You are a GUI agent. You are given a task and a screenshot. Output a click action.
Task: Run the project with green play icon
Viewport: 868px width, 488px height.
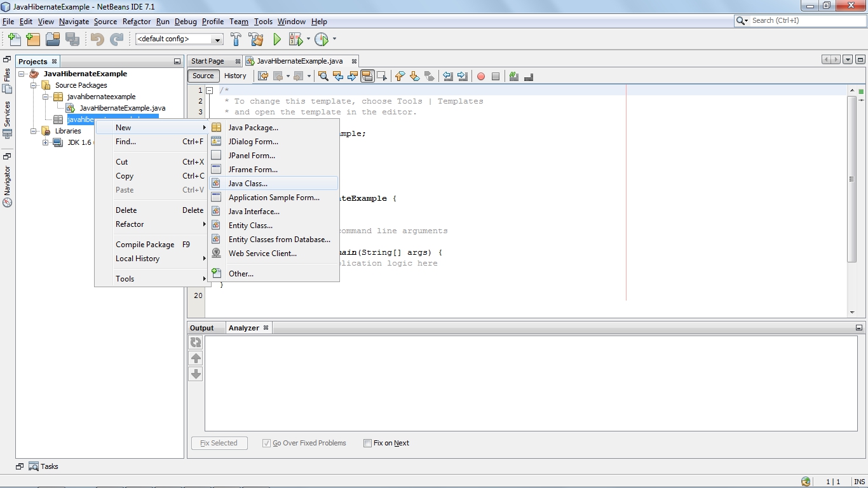(277, 39)
